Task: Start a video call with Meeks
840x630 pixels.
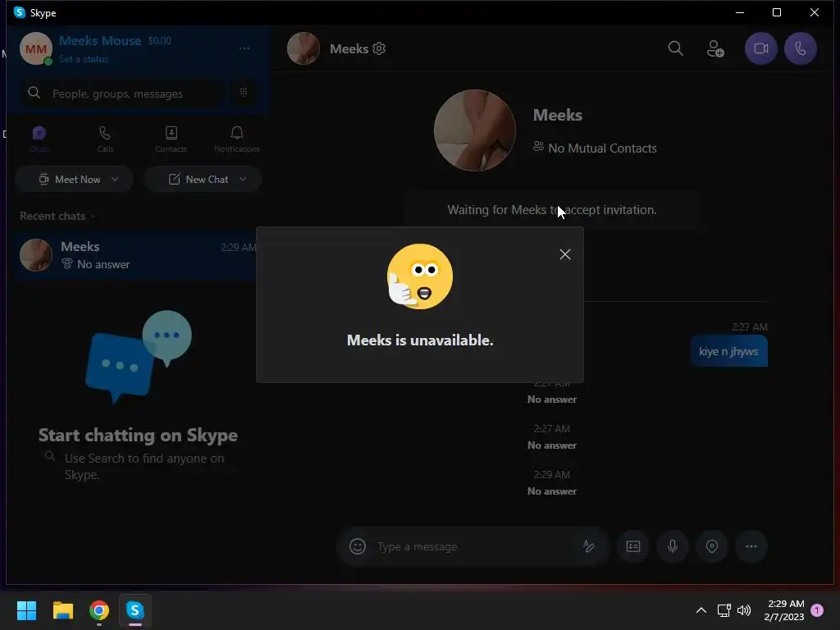Action: (760, 48)
